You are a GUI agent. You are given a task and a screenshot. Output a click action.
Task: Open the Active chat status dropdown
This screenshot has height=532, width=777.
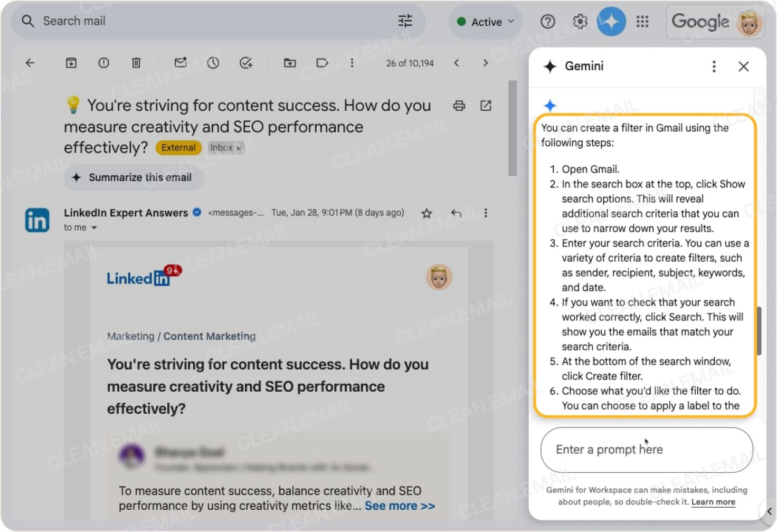click(x=484, y=22)
